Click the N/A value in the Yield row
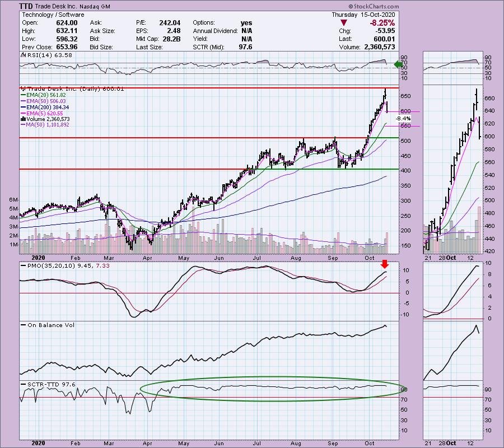Screen dimensions: 504x448 pos(246,39)
